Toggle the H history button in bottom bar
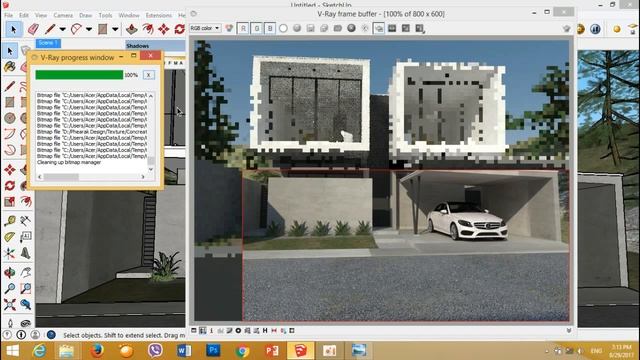 click(265, 330)
